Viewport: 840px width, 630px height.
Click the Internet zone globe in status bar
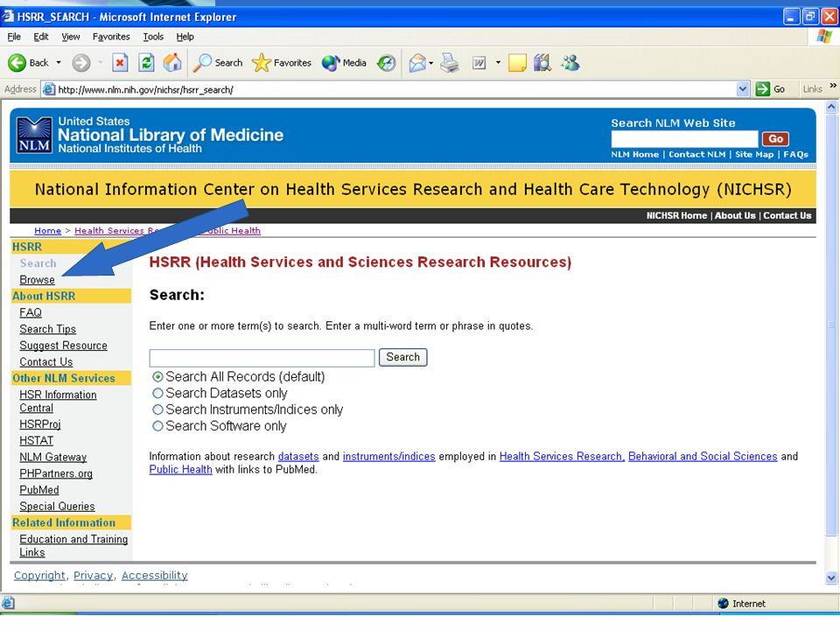click(724, 603)
